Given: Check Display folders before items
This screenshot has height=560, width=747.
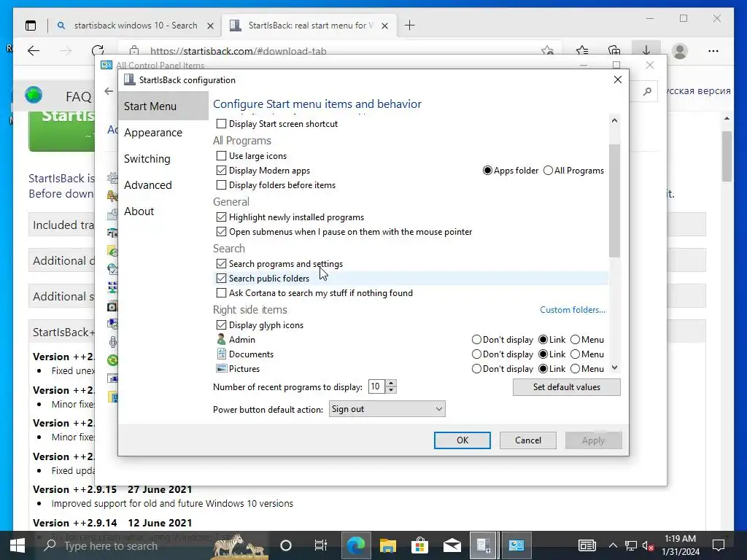Looking at the screenshot, I should pos(221,184).
